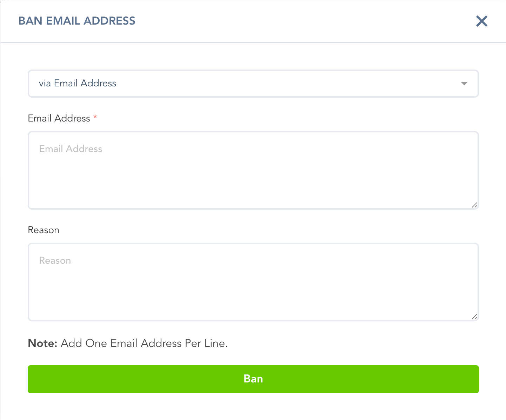Focus the Reason text area
The image size is (506, 420).
(x=253, y=282)
